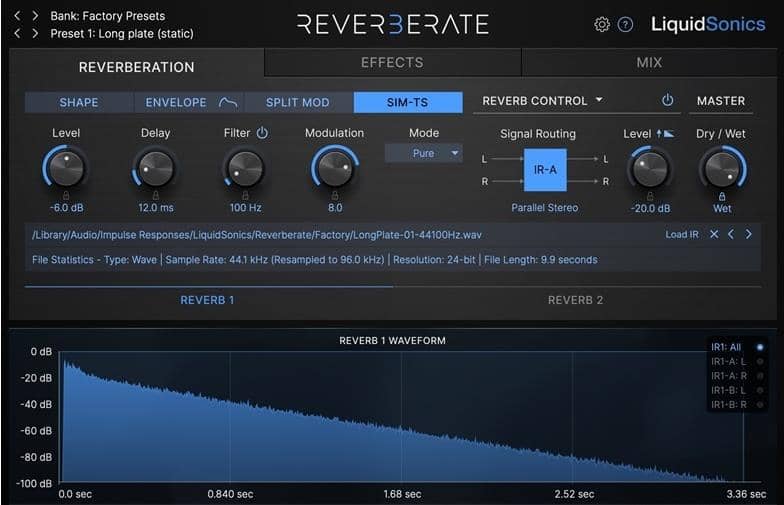Click Preset 1: Long plate (static) name

(122, 34)
